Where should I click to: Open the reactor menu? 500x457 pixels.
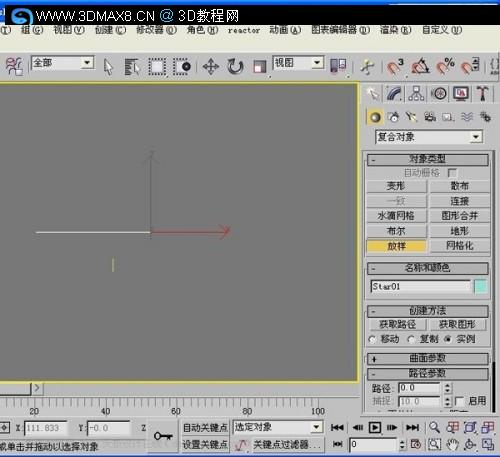click(x=244, y=30)
